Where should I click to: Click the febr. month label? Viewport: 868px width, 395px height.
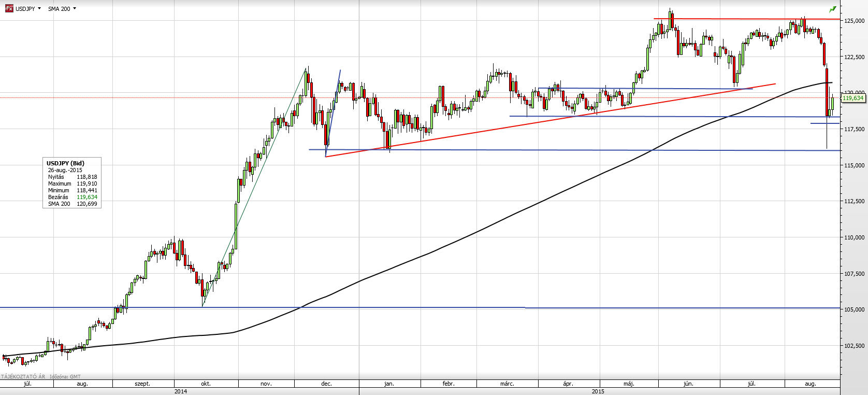449,384
